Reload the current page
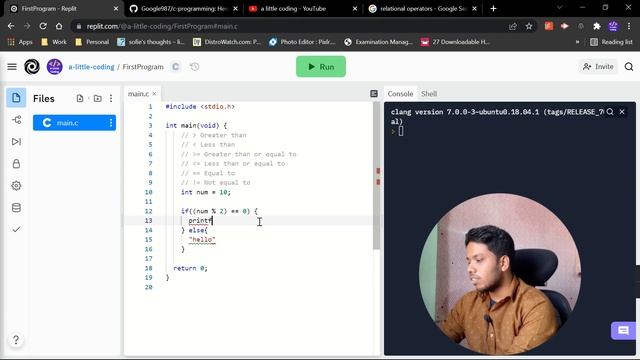 (43, 26)
